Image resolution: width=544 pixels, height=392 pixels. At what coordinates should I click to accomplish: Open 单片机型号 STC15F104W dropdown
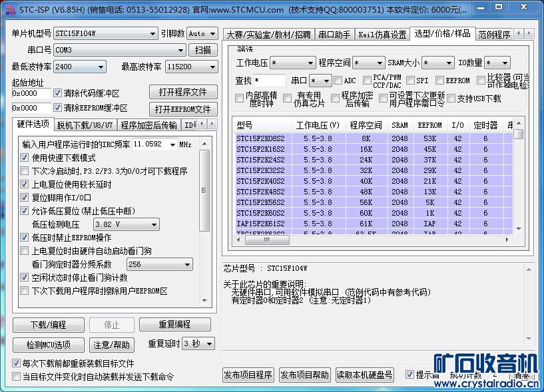tap(105, 34)
